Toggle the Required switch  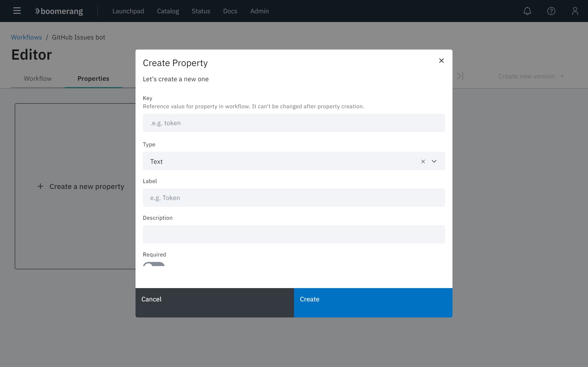click(x=154, y=264)
